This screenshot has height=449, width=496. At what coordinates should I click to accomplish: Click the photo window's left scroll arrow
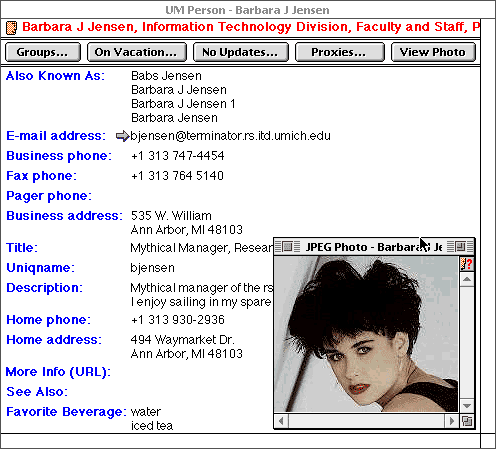click(x=281, y=421)
